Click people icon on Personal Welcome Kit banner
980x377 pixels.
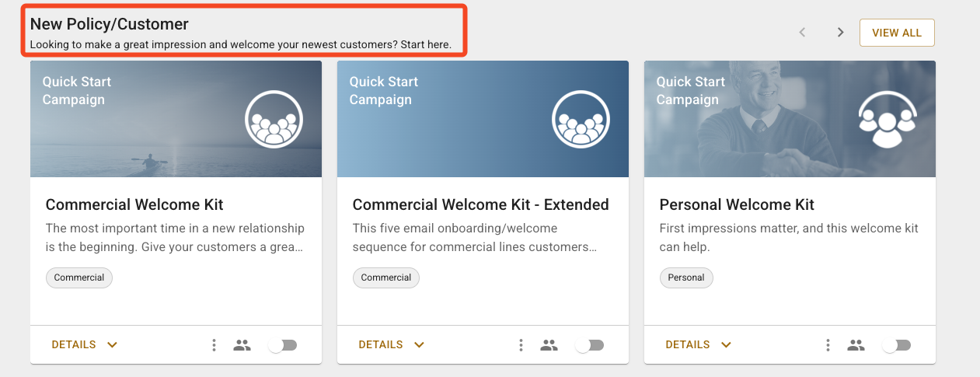pyautogui.click(x=888, y=119)
